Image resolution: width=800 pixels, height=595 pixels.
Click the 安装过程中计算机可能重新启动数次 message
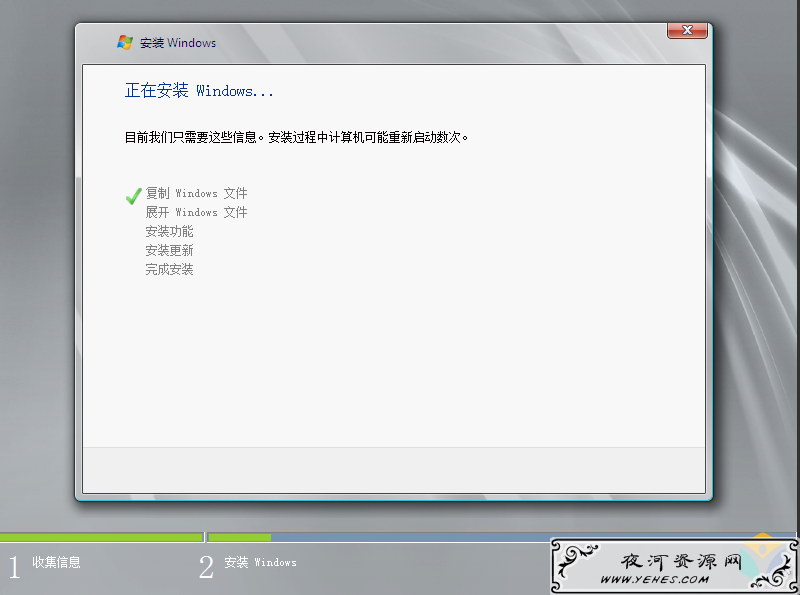[x=368, y=137]
